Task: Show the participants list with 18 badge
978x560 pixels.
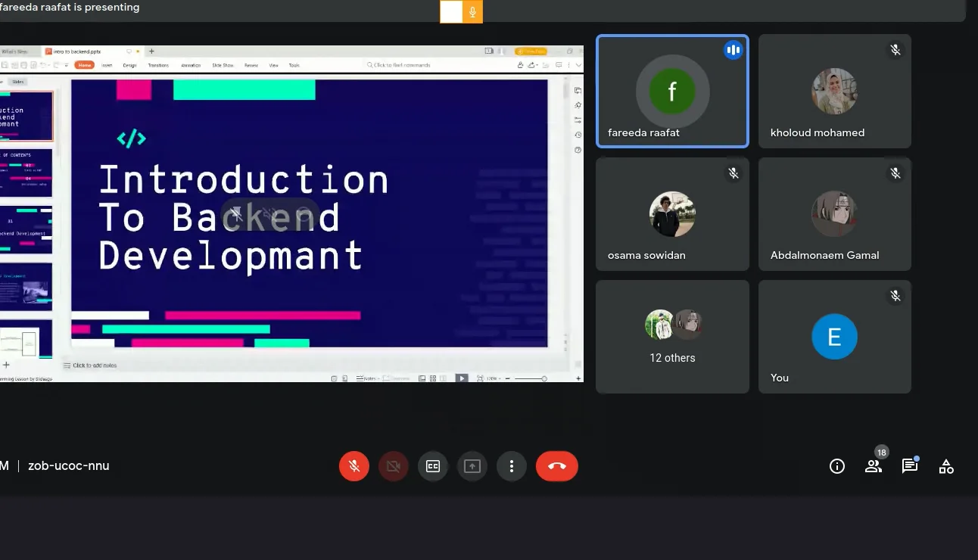Action: pyautogui.click(x=874, y=466)
